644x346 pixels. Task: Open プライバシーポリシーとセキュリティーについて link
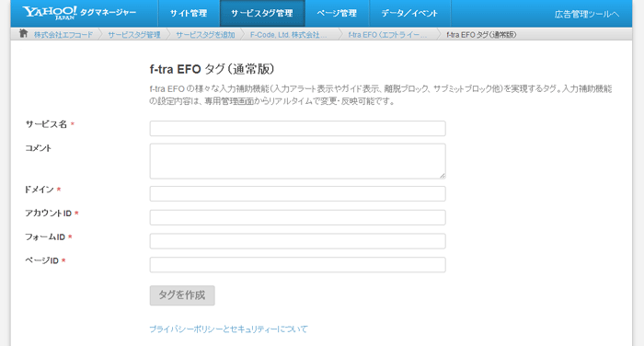tap(228, 329)
